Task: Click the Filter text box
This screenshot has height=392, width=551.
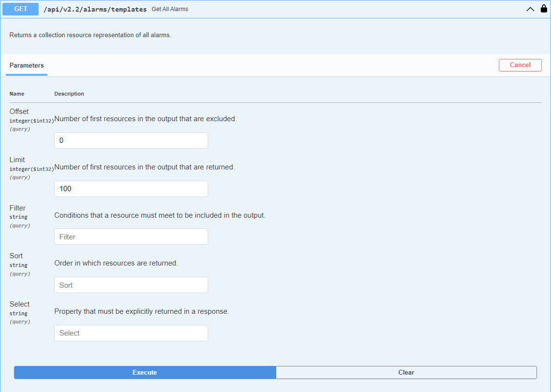Action: pos(131,237)
